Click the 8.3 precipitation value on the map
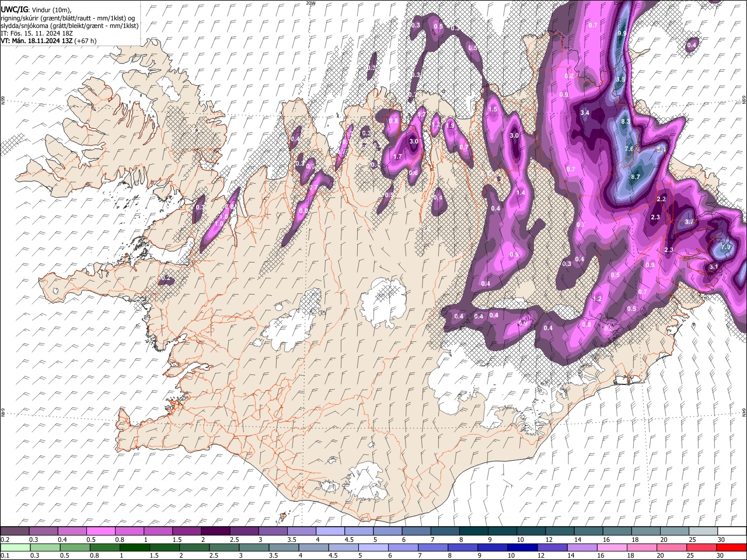 (x=626, y=122)
